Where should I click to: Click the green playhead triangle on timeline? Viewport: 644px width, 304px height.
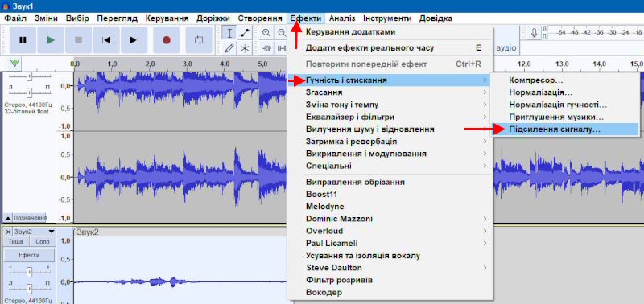click(15, 64)
